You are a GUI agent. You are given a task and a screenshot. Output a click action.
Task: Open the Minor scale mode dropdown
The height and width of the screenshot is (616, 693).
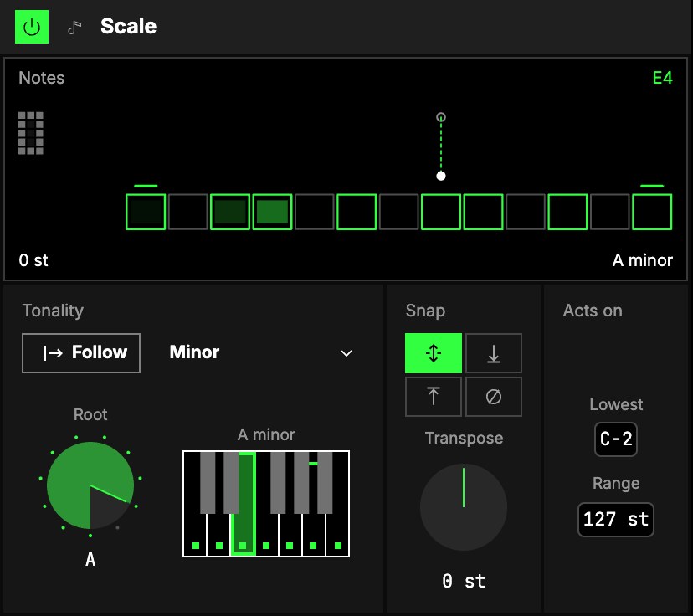click(x=261, y=352)
